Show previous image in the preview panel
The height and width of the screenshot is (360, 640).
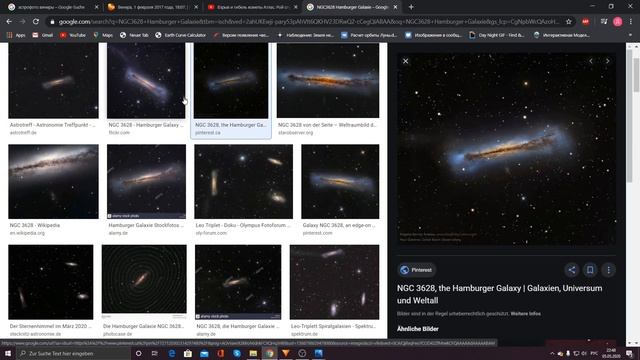click(591, 61)
